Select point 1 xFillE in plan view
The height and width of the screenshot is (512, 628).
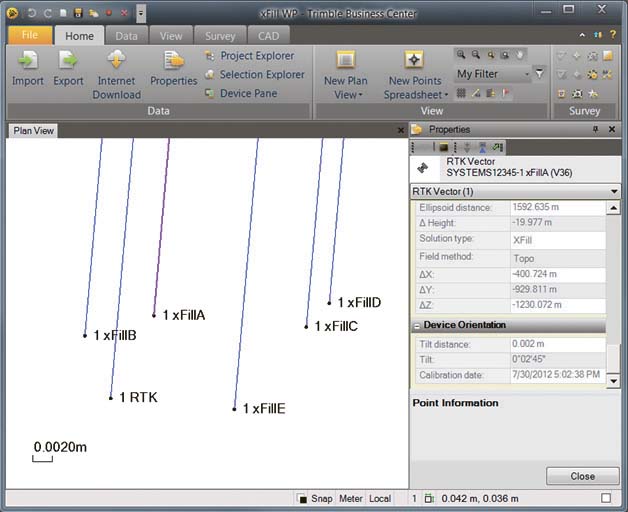(x=234, y=409)
